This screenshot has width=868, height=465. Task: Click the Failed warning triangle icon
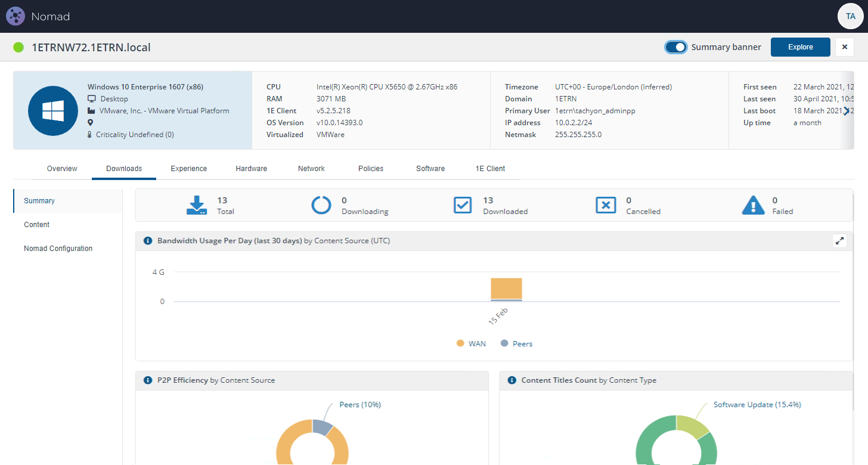754,205
